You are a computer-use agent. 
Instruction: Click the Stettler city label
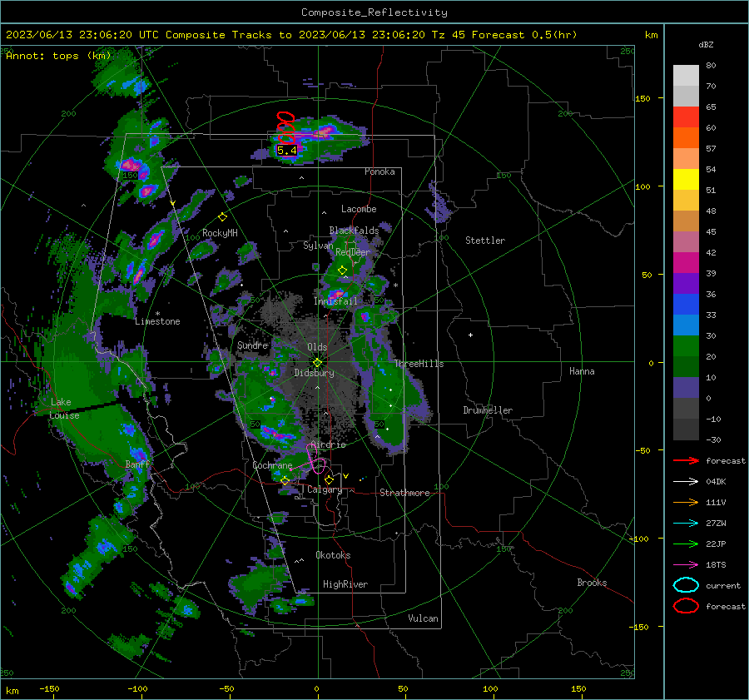point(485,241)
